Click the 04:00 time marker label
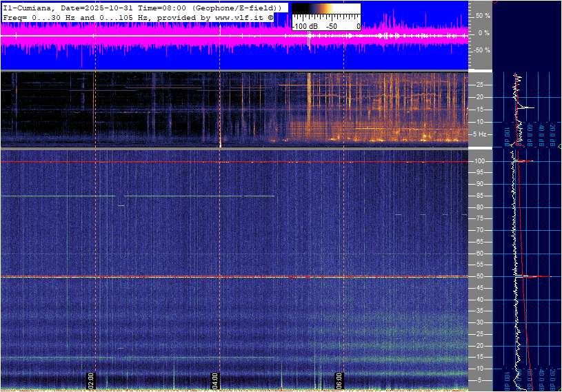The image size is (562, 392). [x=214, y=380]
